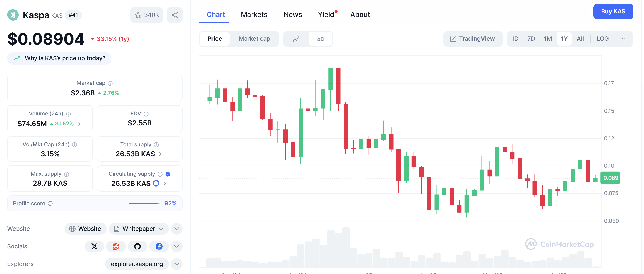Image resolution: width=644 pixels, height=274 pixels.
Task: Click the share icon button
Action: pyautogui.click(x=174, y=15)
